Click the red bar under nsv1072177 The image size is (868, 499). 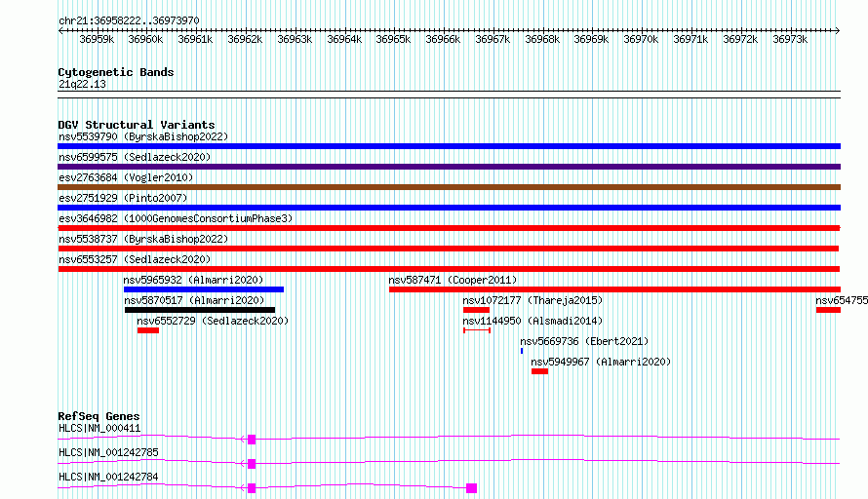(x=477, y=310)
